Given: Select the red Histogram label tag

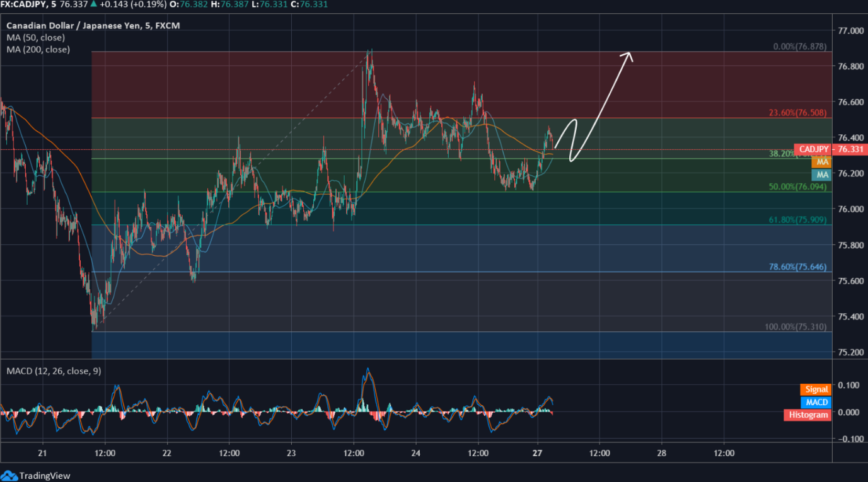Looking at the screenshot, I should [807, 415].
